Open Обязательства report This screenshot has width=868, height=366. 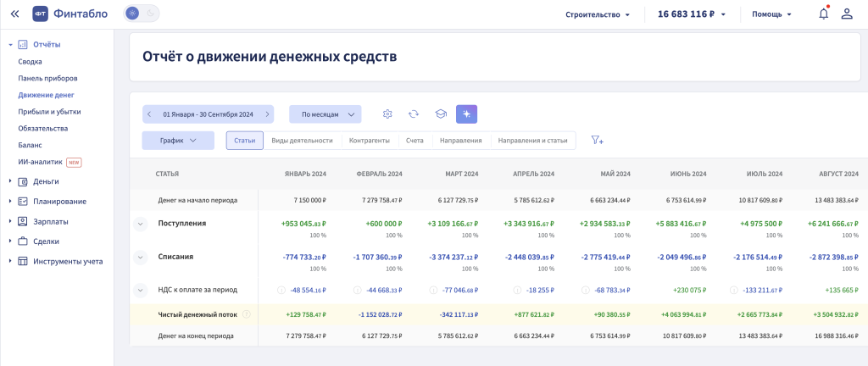(x=42, y=128)
